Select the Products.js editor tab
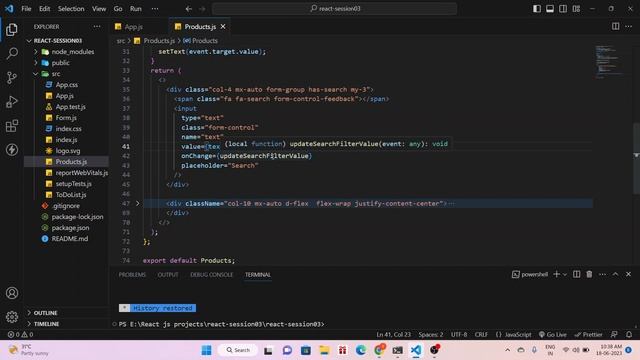This screenshot has width=640, height=360. coord(200,27)
